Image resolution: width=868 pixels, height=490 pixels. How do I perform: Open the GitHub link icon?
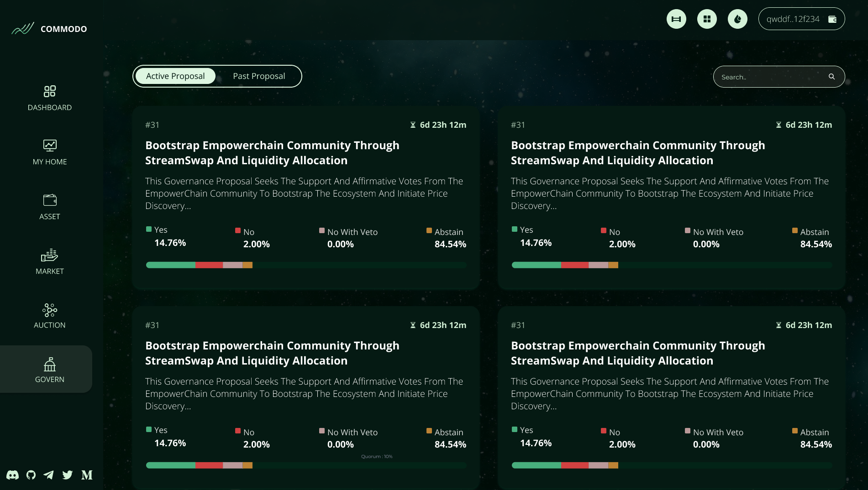pos(31,475)
